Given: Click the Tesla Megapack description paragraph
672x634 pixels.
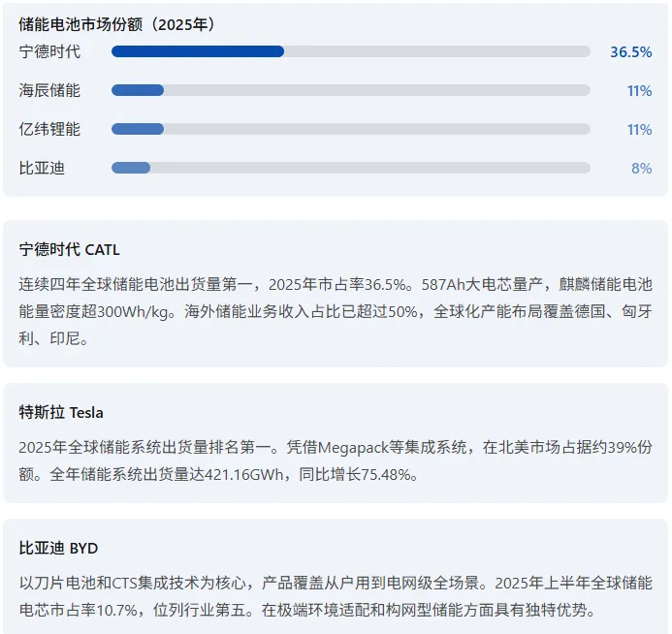Looking at the screenshot, I should click(x=336, y=461).
